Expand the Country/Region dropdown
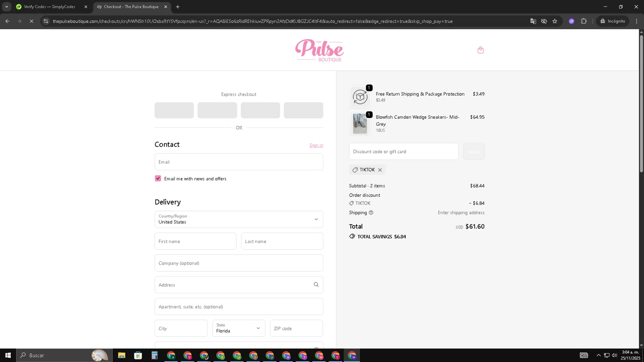Image resolution: width=644 pixels, height=362 pixels. point(239,219)
